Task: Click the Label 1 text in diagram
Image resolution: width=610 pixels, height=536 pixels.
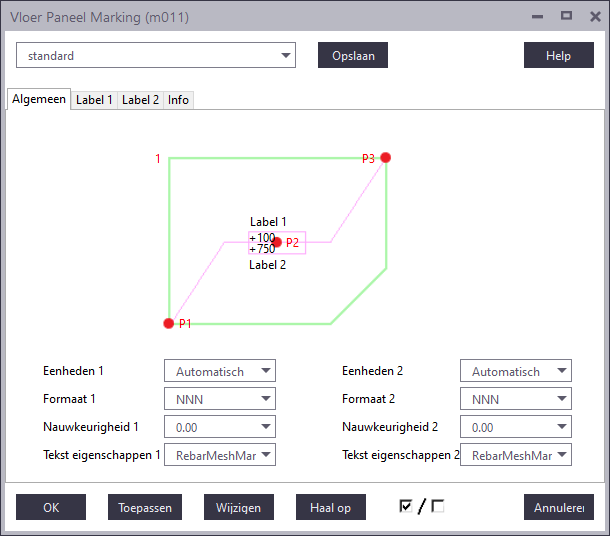Action: coord(268,222)
